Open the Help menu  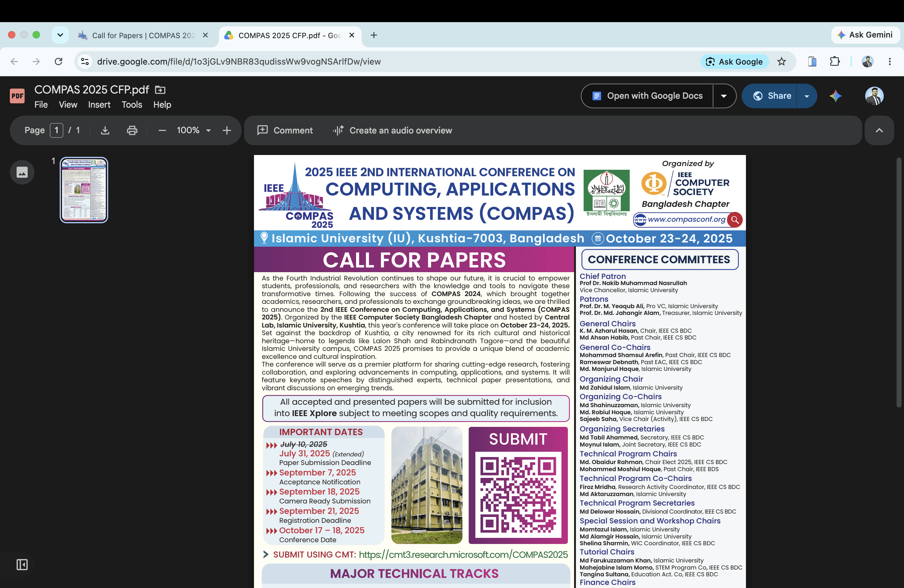click(x=162, y=105)
